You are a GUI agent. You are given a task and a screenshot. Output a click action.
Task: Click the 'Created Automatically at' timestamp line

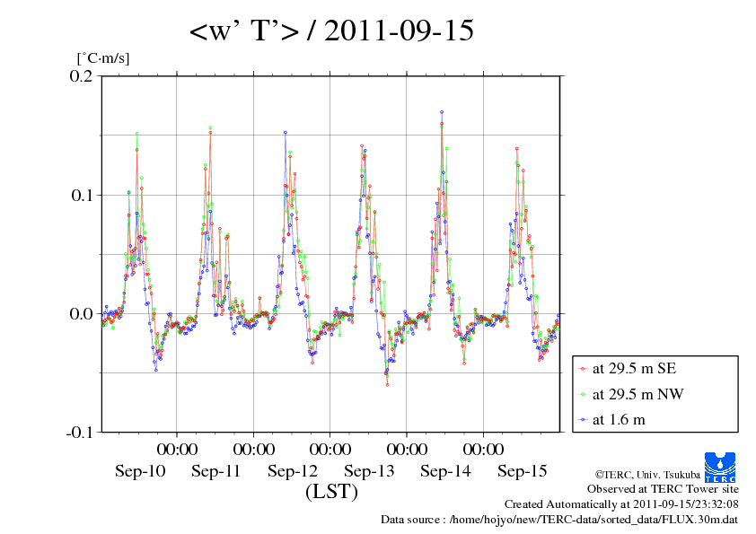click(621, 504)
